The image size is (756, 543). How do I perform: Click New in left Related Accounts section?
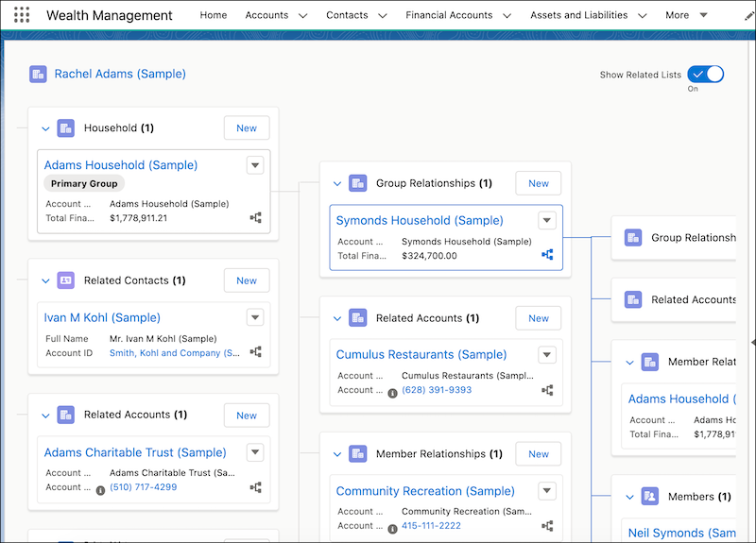(x=247, y=416)
